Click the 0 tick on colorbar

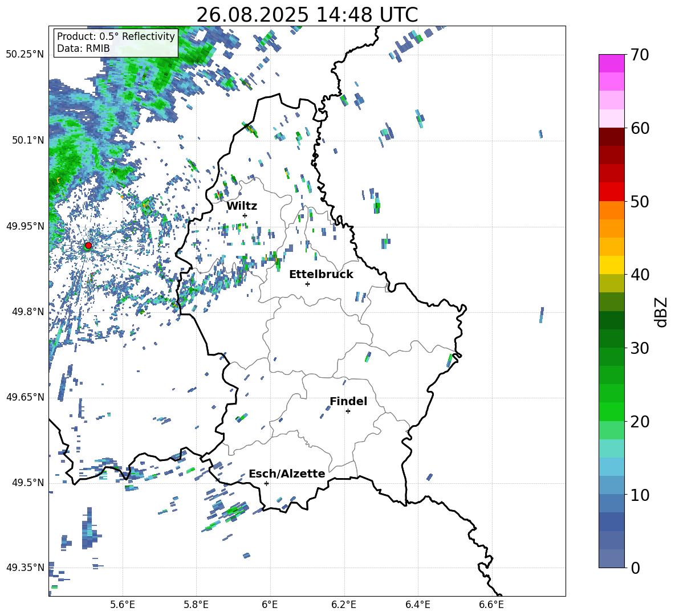[635, 568]
